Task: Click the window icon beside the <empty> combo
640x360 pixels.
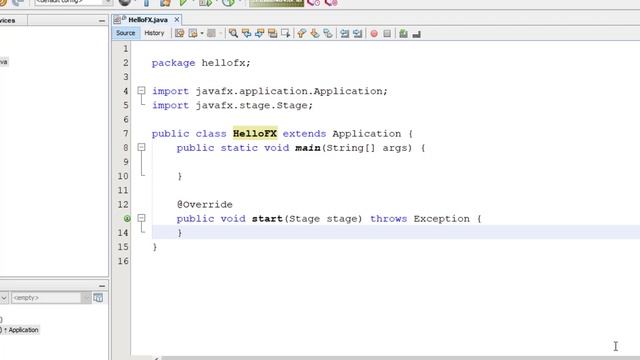Action: click(x=98, y=298)
